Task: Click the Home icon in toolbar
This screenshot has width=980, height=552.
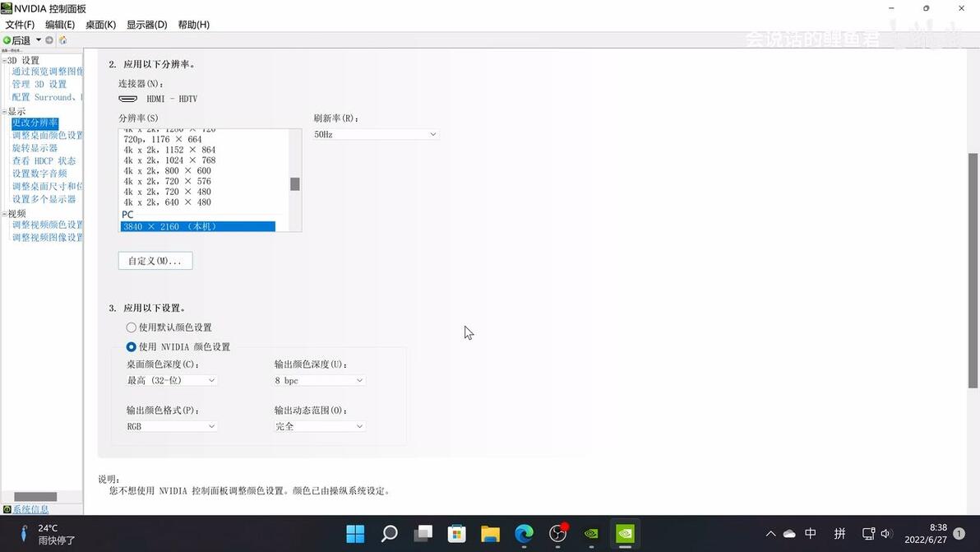Action: 62,40
